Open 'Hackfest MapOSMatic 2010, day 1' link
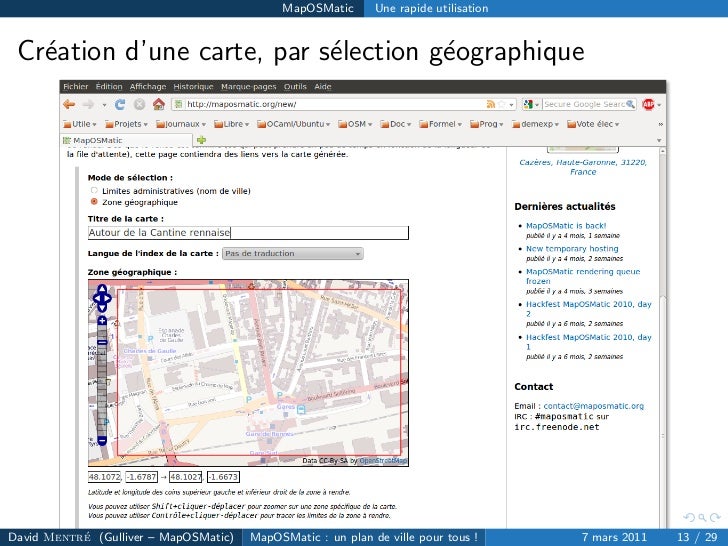 click(589, 342)
